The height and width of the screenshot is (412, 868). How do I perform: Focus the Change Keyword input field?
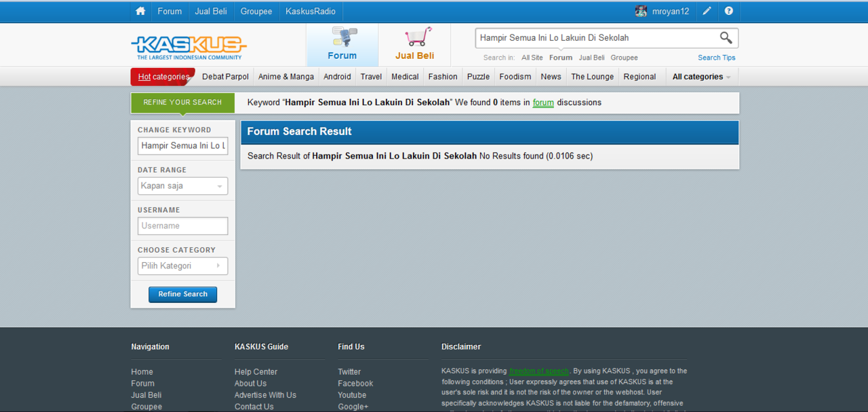(182, 146)
